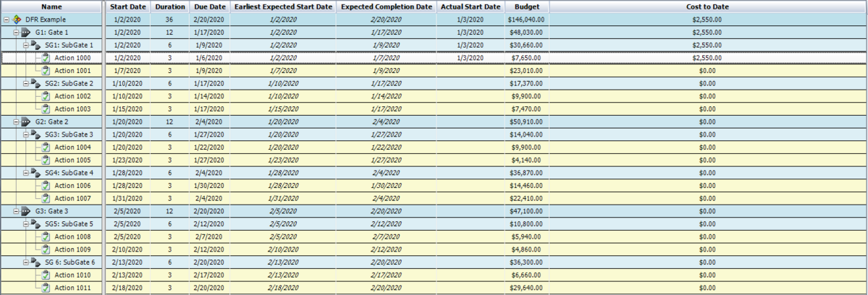
Task: Click the SG4: SubGate 4 icon
Action: [36, 172]
